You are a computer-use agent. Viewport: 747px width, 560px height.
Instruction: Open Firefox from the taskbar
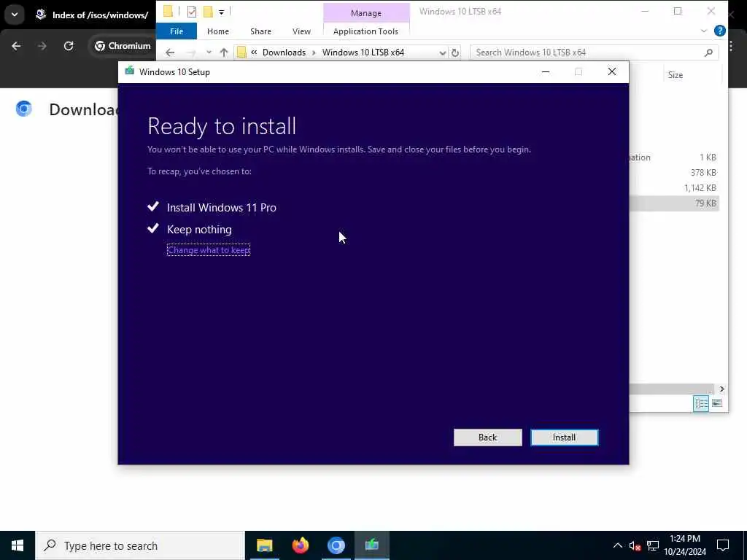[x=300, y=545]
